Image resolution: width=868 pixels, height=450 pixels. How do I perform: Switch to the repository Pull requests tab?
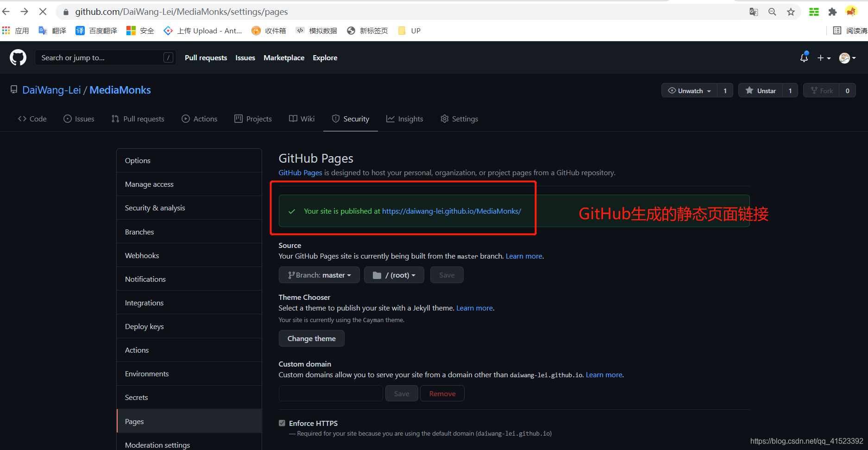(138, 119)
